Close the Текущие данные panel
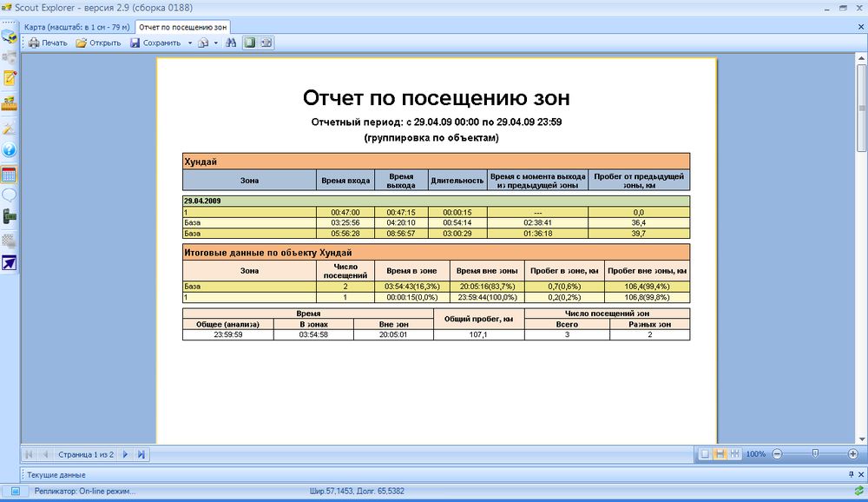868x502 pixels. click(x=861, y=474)
